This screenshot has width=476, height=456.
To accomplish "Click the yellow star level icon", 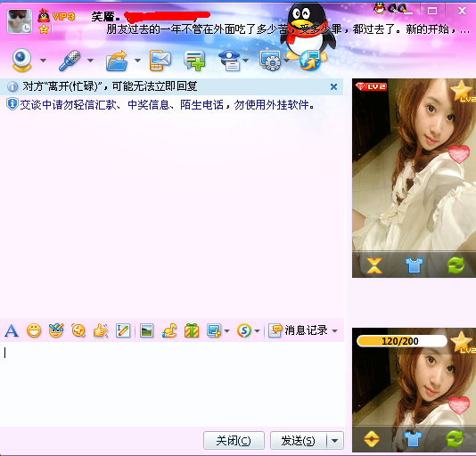I will pos(44,29).
